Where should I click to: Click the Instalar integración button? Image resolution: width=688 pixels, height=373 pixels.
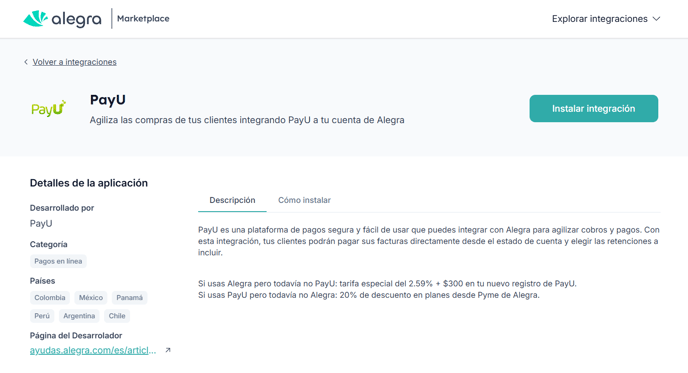[x=593, y=108]
